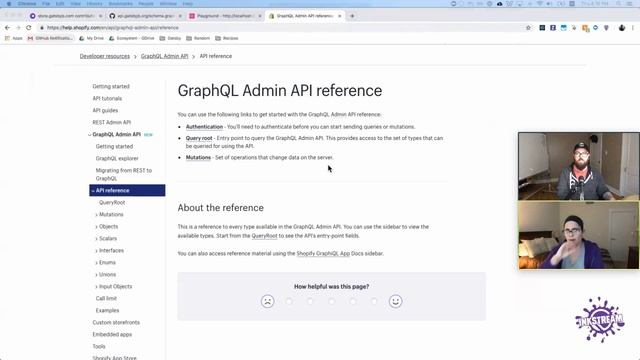Go to GraphQL Admin API breadcrumb
The width and height of the screenshot is (640, 360).
[164, 56]
